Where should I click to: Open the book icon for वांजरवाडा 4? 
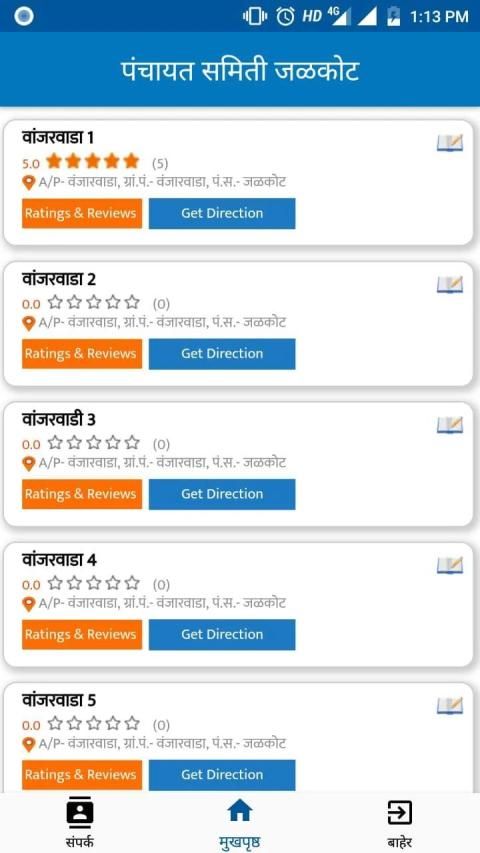tap(450, 565)
